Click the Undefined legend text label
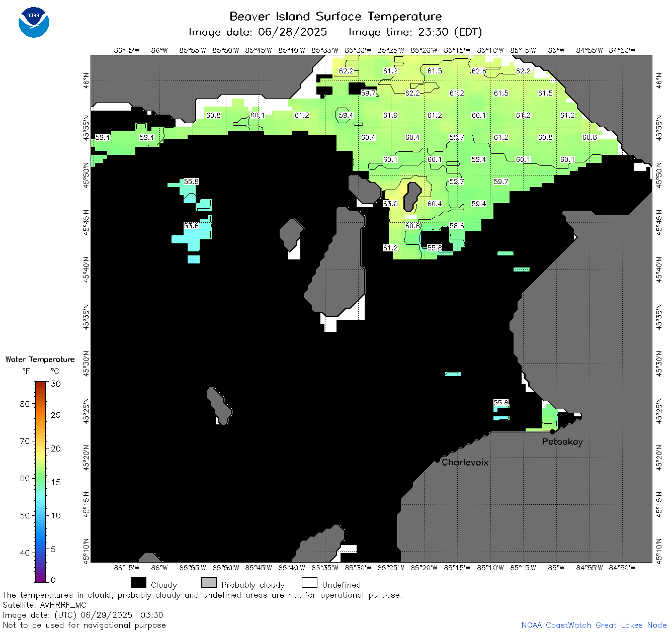672x633 pixels. [x=342, y=585]
